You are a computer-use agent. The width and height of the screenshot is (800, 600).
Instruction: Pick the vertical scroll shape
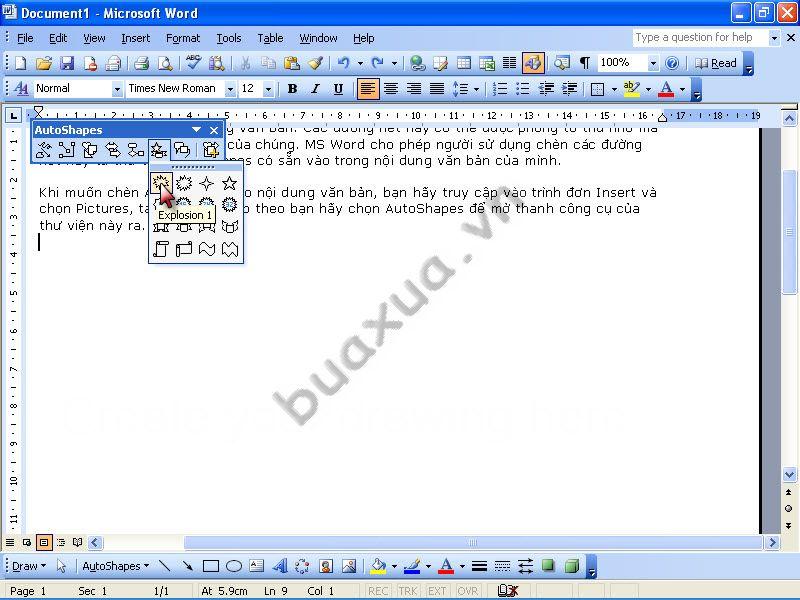click(161, 249)
